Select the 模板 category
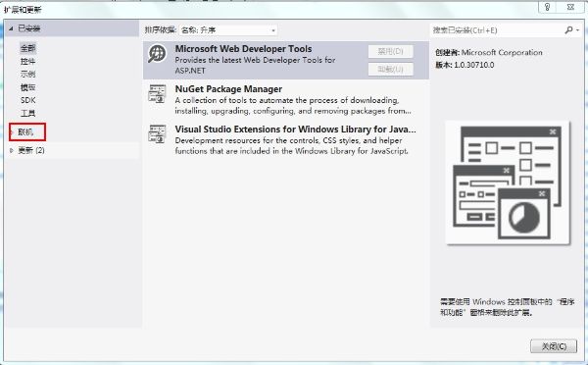This screenshot has width=588, height=365. pos(27,87)
